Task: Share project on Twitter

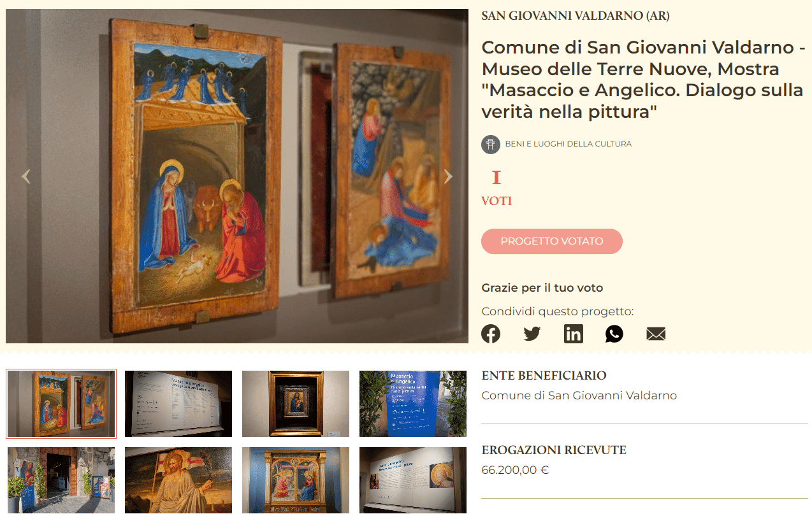Action: coord(532,334)
